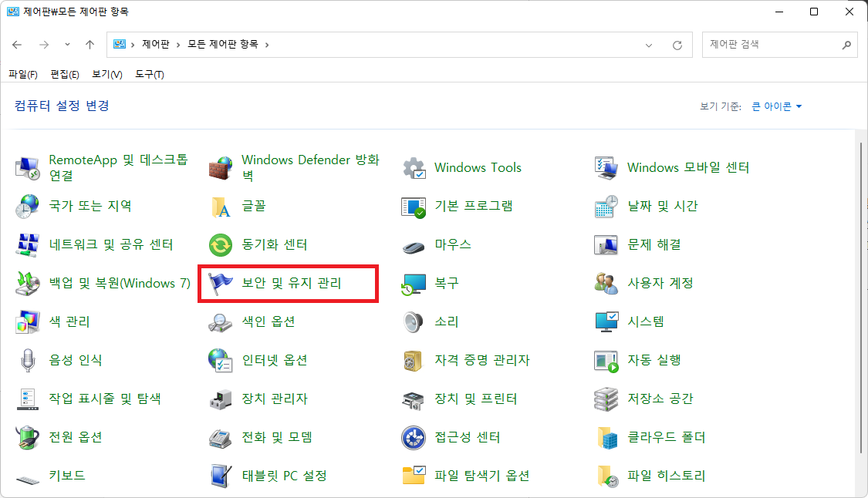Open the 도구(T) menu
This screenshot has width=868, height=498.
(150, 74)
